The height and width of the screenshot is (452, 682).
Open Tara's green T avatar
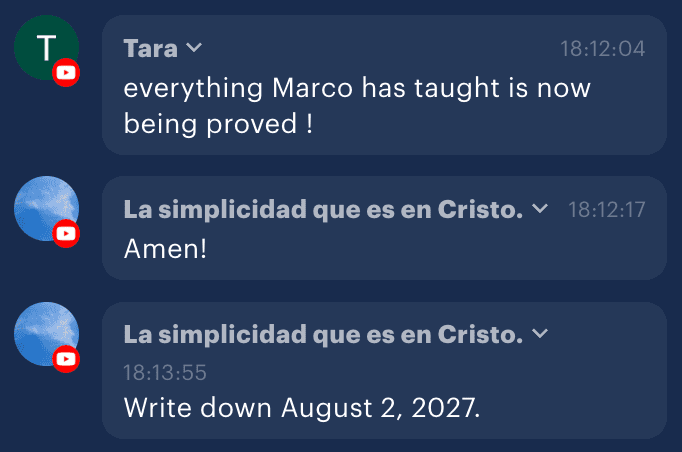46,47
